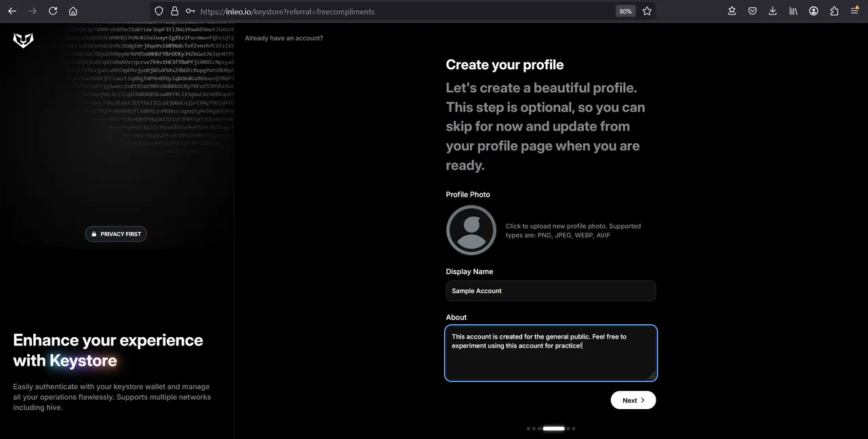The image size is (868, 439).
Task: Click the 'Profile Photo' label
Action: click(x=468, y=195)
